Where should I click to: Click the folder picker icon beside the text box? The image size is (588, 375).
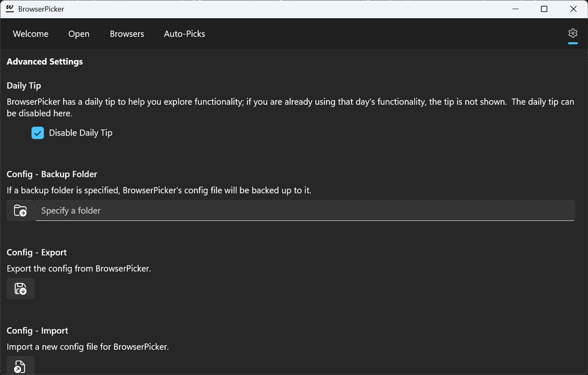pyautogui.click(x=20, y=210)
